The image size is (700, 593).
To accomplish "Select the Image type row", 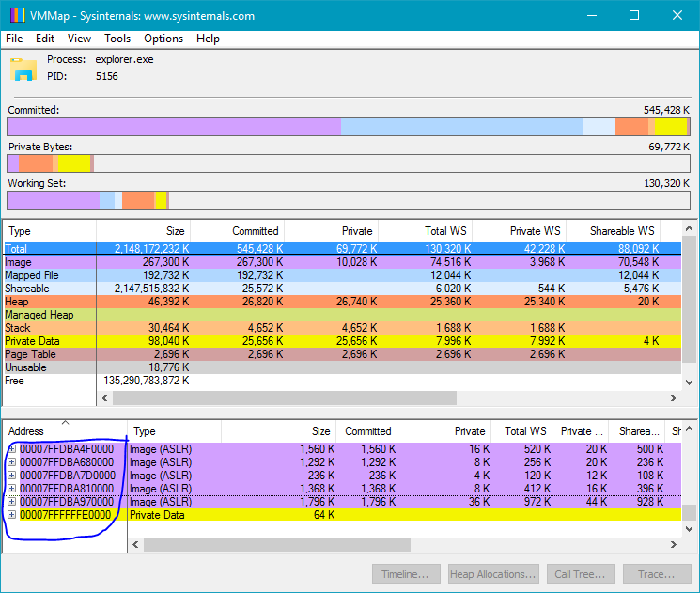I will 342,262.
